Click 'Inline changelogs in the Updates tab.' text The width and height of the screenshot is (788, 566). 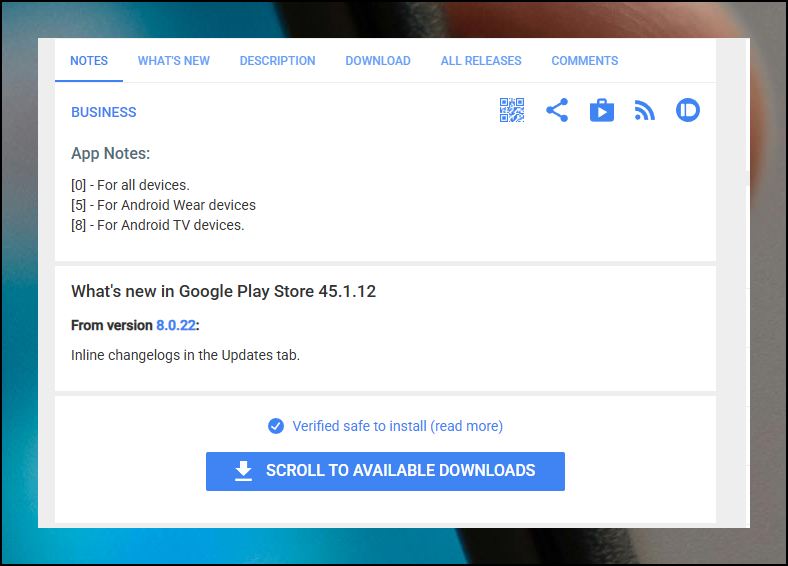pyautogui.click(x=185, y=355)
